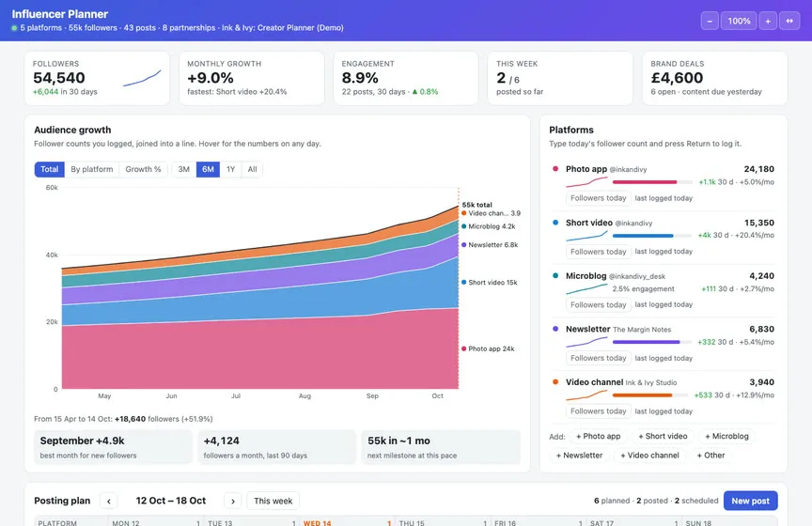Go to next week in Posting plan

point(233,502)
